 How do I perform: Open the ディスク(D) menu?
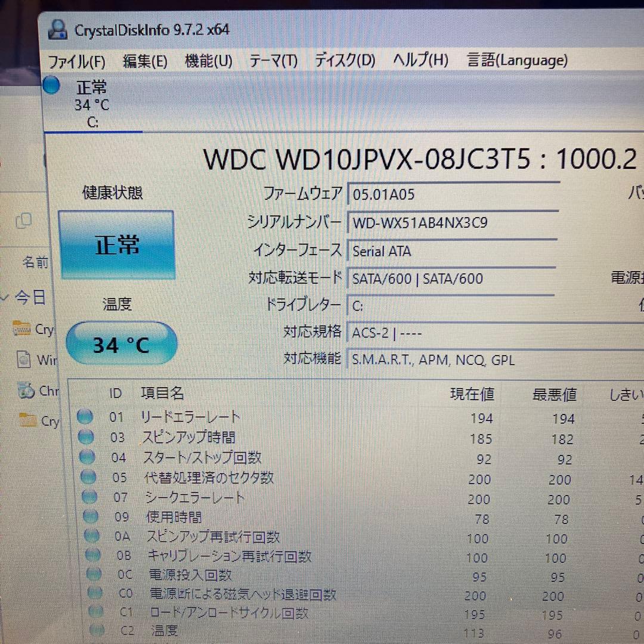(x=345, y=61)
